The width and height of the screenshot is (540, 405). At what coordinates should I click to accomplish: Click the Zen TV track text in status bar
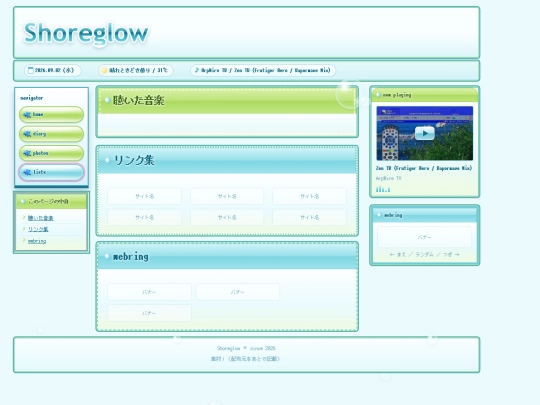266,70
